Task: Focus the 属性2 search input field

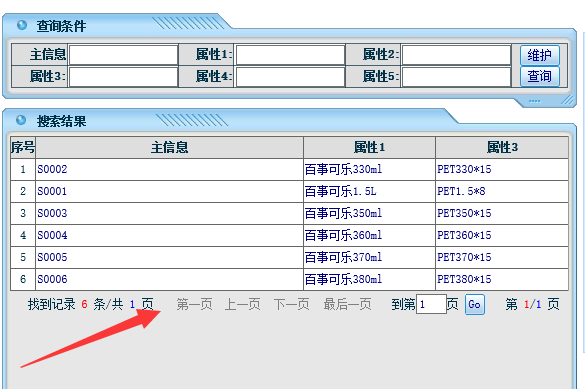Action: click(457, 55)
